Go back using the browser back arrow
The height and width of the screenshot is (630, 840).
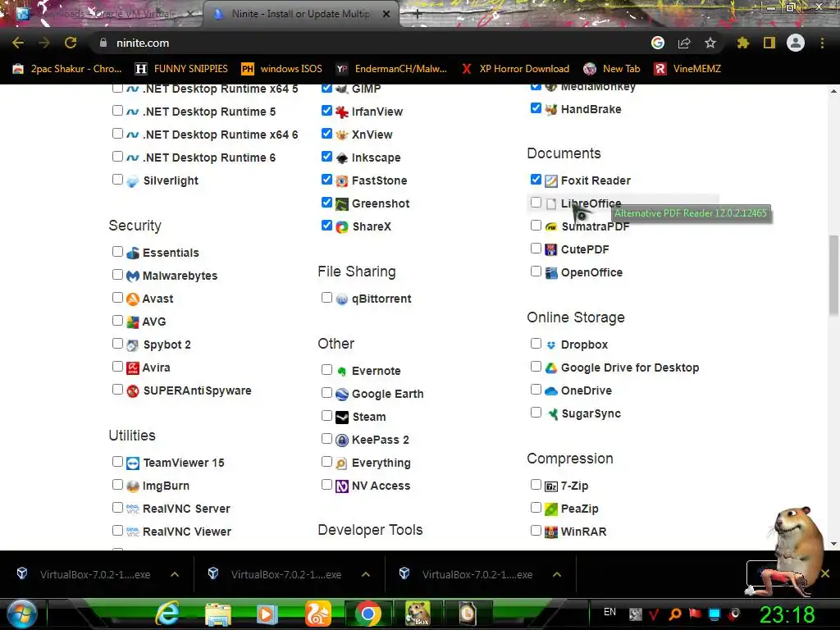[18, 43]
